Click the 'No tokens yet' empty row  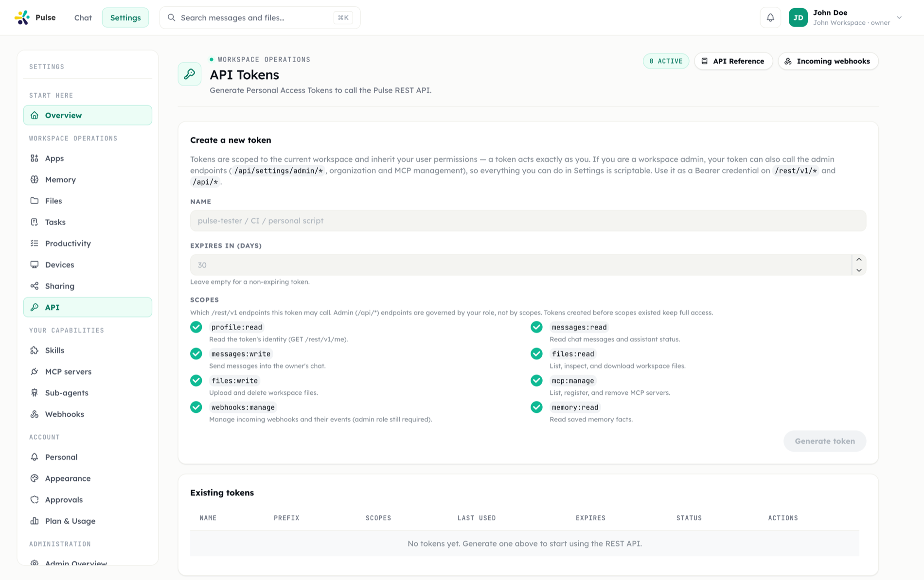point(525,544)
